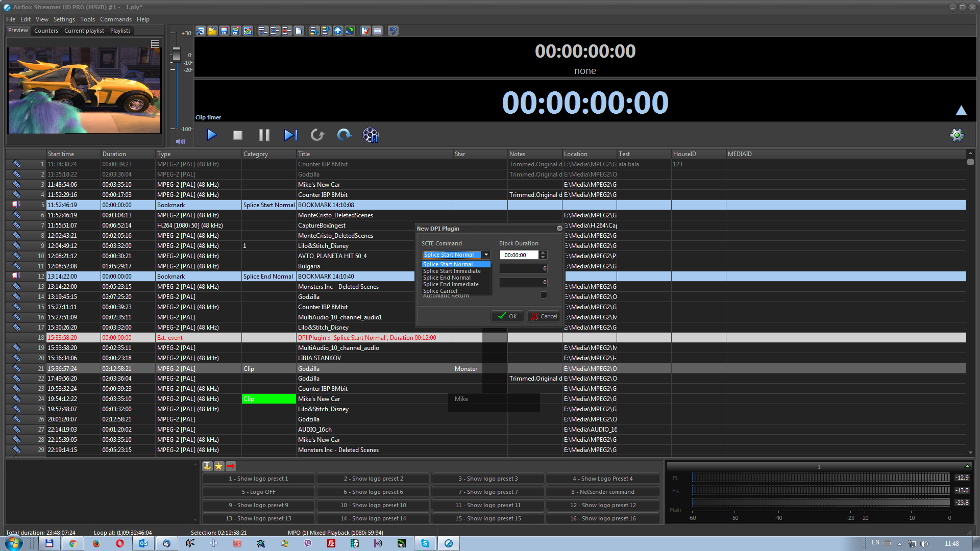This screenshot has height=551, width=980.
Task: Click the 5 - Logo OFF button
Action: point(258,492)
